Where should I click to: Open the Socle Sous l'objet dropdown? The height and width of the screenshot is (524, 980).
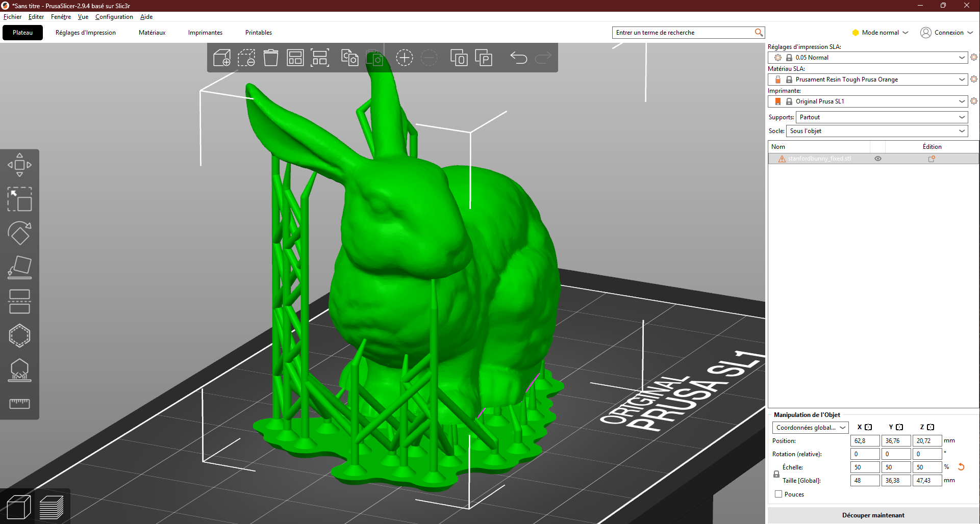pyautogui.click(x=877, y=131)
